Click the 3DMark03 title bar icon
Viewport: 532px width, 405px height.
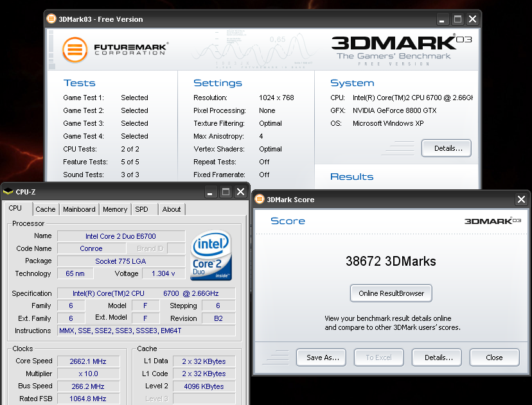pyautogui.click(x=51, y=19)
